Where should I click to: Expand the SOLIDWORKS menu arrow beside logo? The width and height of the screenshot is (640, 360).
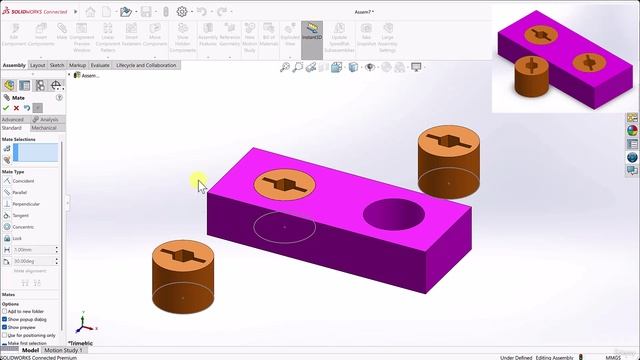click(x=76, y=12)
